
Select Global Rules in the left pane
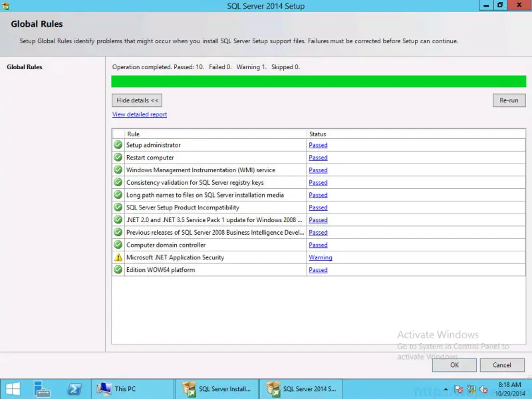click(25, 66)
